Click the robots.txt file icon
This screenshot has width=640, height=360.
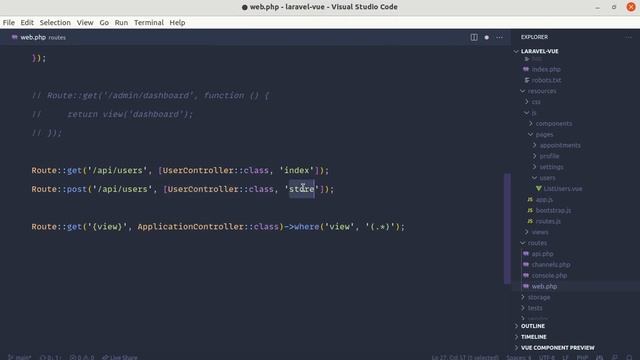(x=527, y=80)
